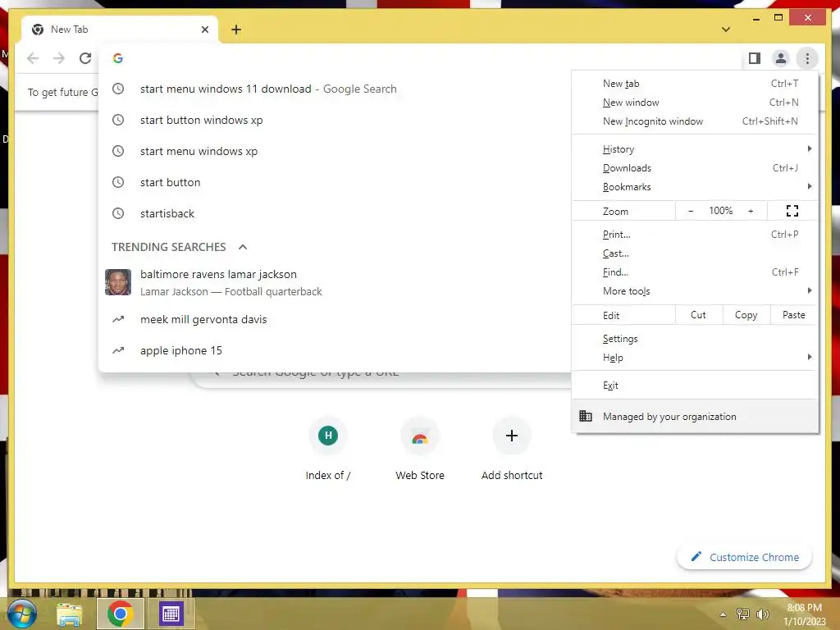The image size is (840, 630).
Task: Choose the 'start button' history suggestion
Action: tap(336, 182)
